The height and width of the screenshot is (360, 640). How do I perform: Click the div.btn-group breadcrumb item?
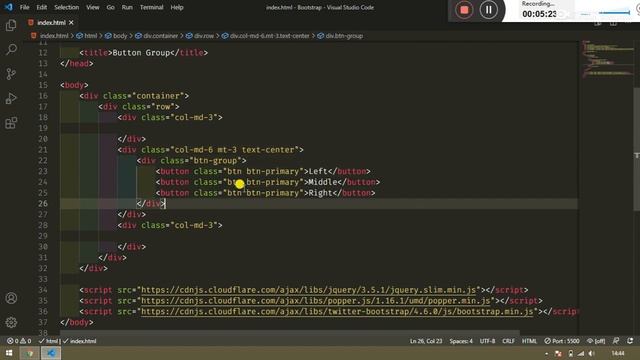344,36
